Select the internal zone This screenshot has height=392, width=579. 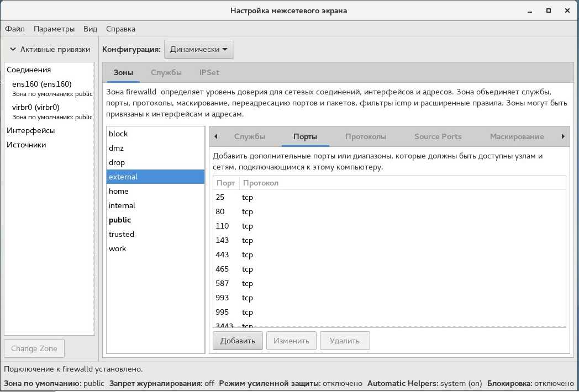pos(155,205)
